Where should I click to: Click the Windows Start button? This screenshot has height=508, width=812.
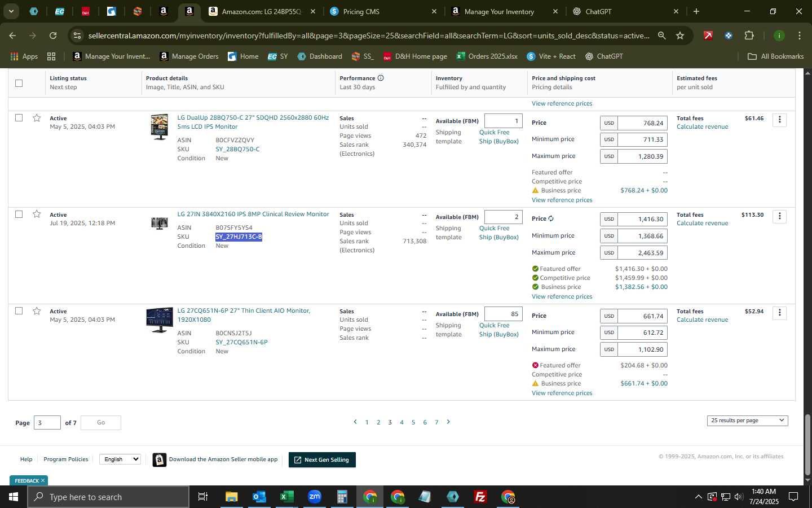[14, 497]
